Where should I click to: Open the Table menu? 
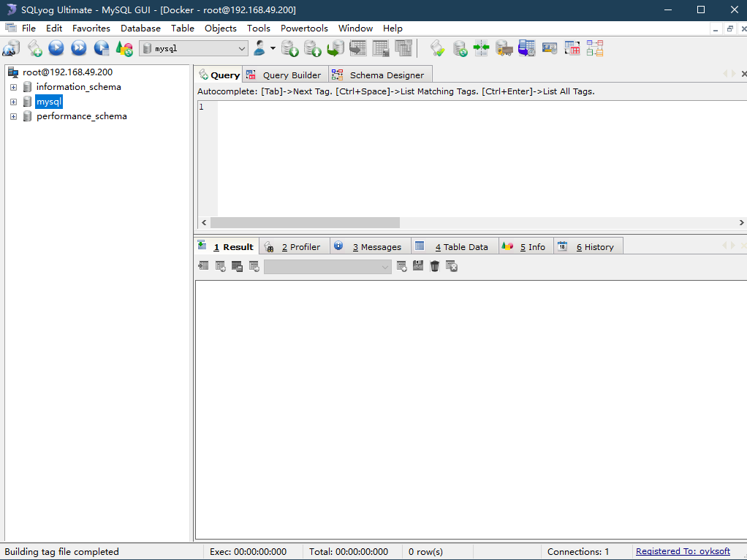pos(183,28)
